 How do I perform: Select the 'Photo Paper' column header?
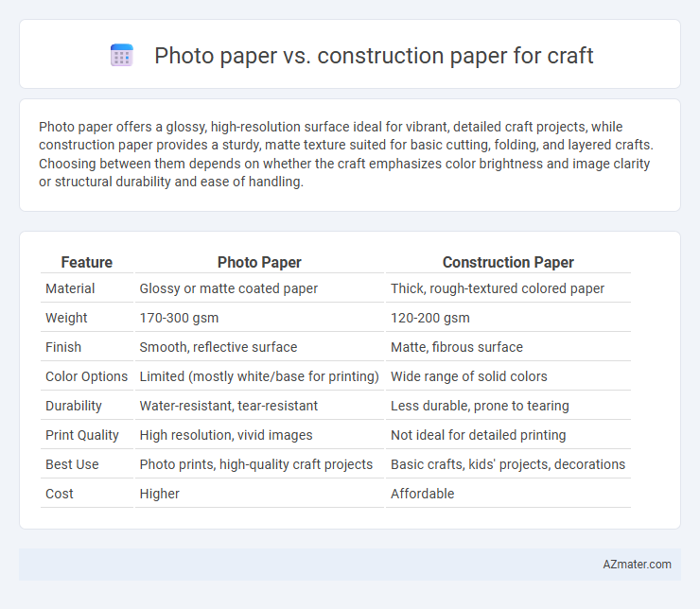tap(259, 262)
